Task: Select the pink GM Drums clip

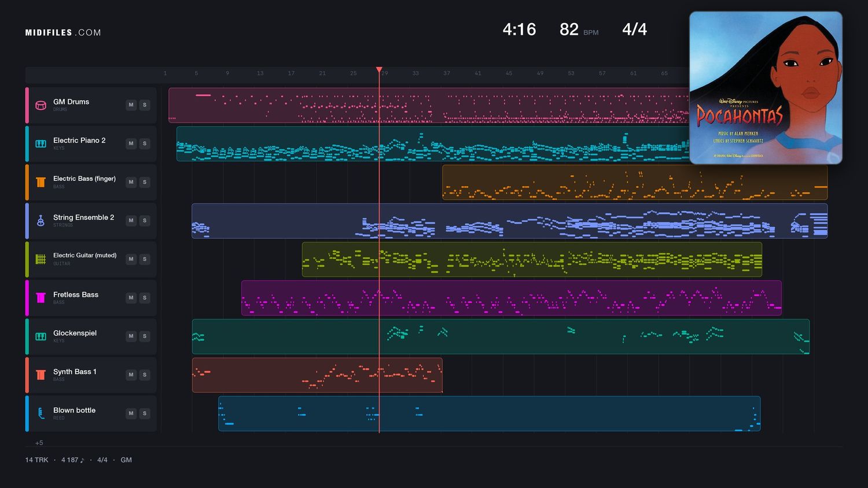Action: [429, 105]
